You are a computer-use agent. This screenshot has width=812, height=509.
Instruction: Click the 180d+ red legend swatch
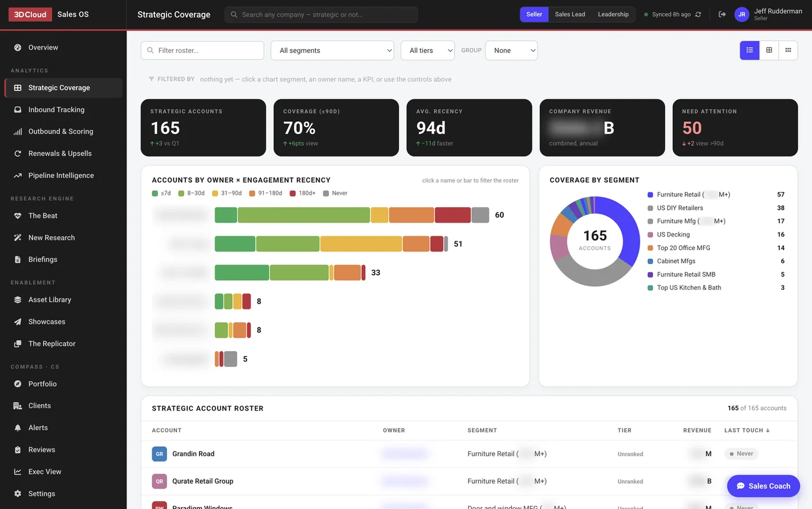[293, 194]
